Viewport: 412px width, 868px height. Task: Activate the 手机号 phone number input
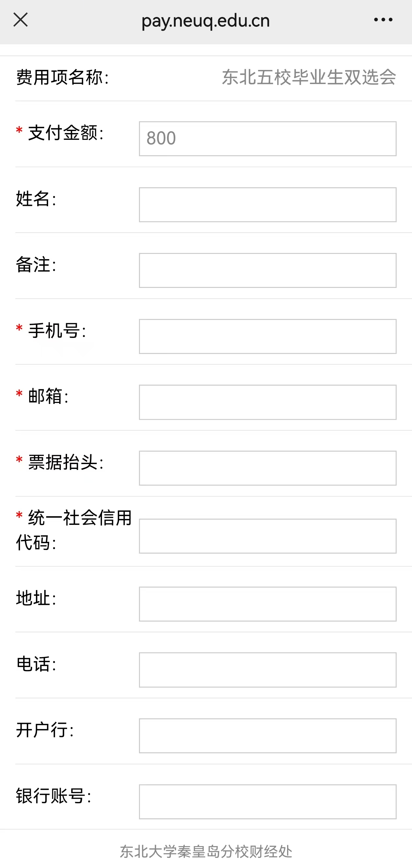(268, 336)
